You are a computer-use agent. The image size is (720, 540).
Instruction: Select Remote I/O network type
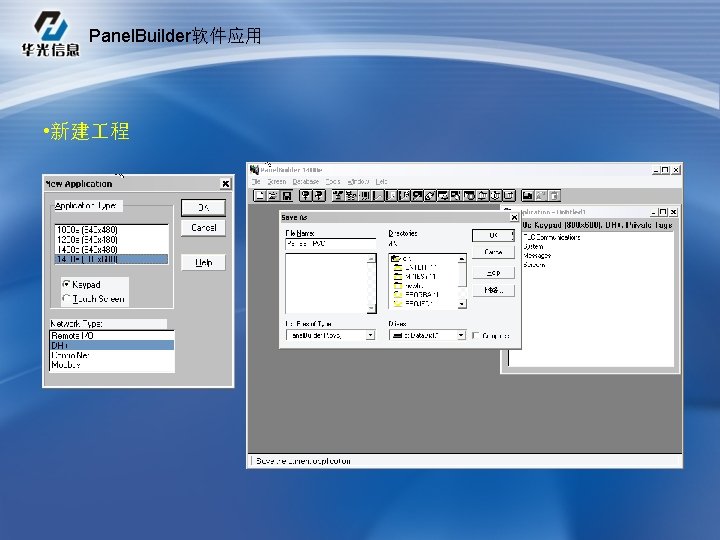pos(112,336)
